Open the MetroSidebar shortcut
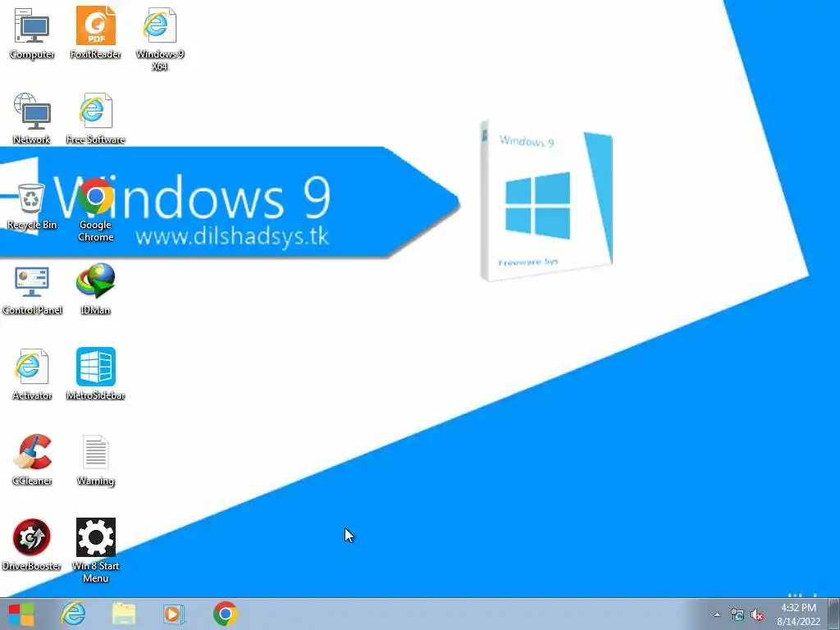840x630 pixels. (x=95, y=374)
